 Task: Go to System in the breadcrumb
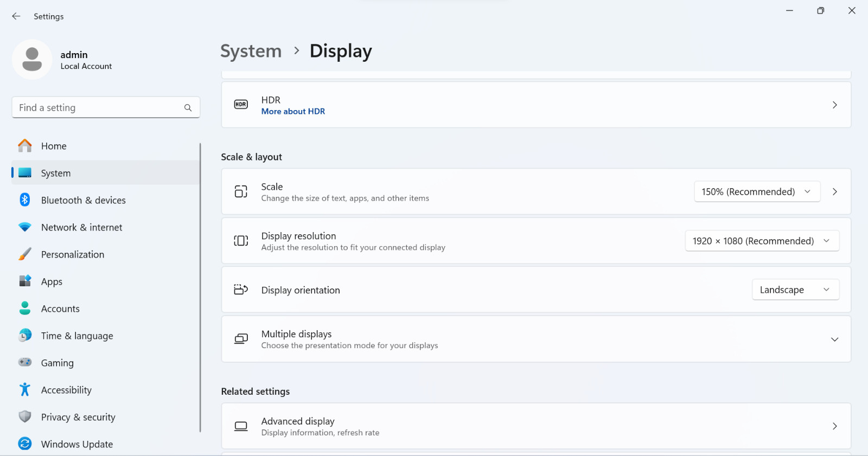[251, 51]
